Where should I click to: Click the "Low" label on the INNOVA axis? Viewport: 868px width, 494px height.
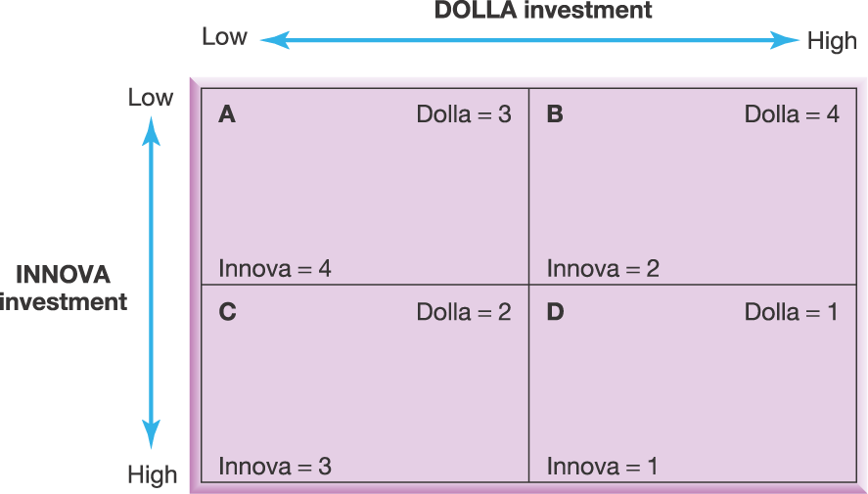tap(151, 98)
